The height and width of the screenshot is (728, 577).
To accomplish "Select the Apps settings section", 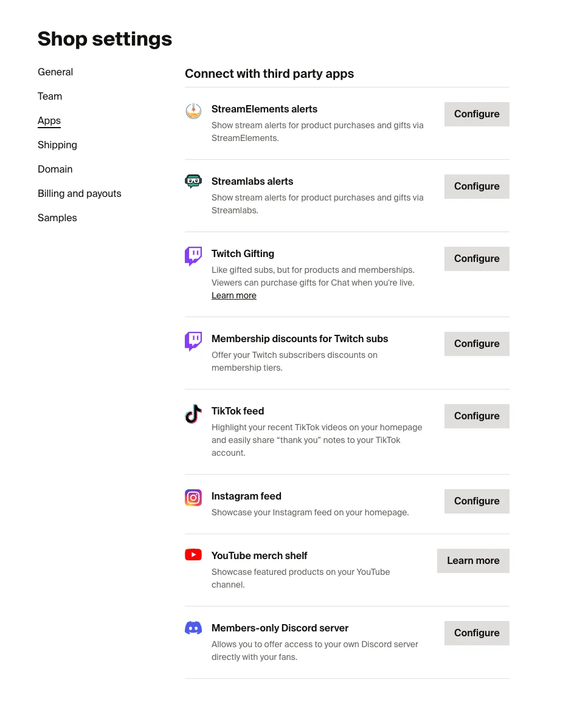I will pyautogui.click(x=49, y=120).
